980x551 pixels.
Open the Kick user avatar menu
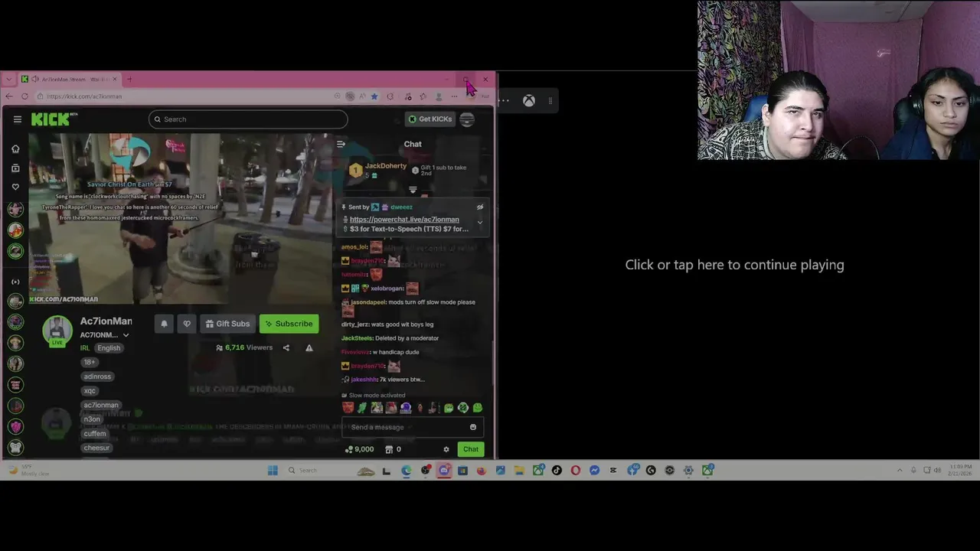click(467, 119)
